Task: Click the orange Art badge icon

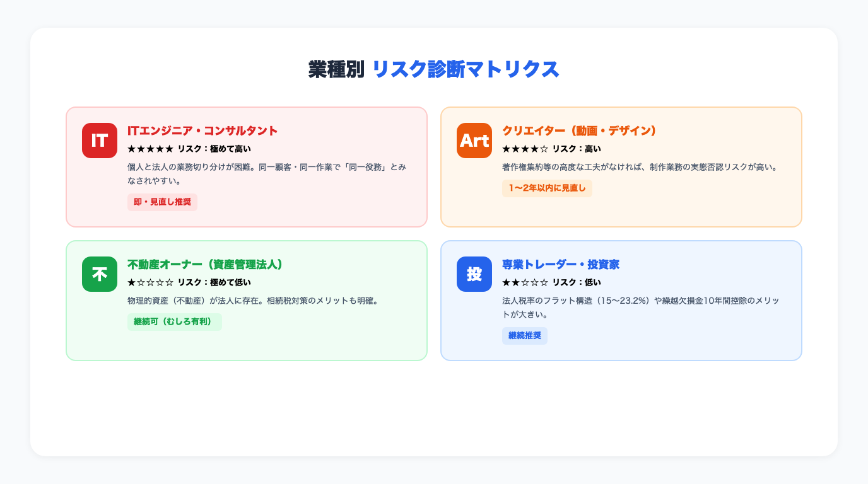Action: point(474,141)
